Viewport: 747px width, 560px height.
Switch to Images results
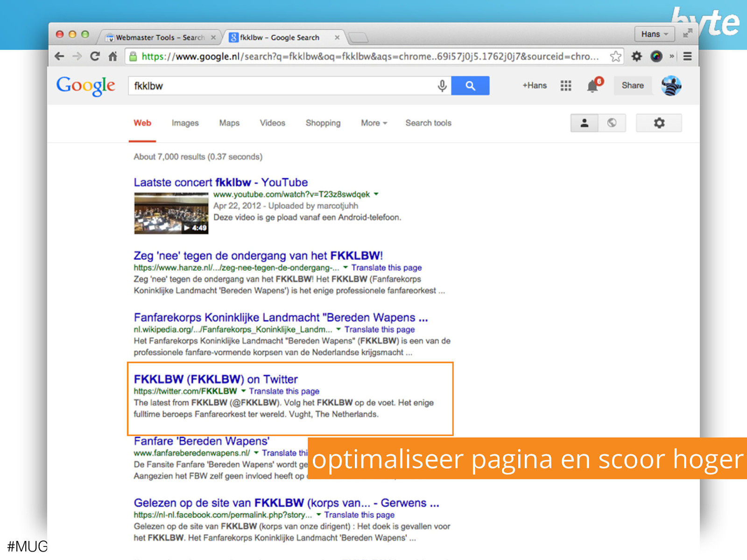185,123
